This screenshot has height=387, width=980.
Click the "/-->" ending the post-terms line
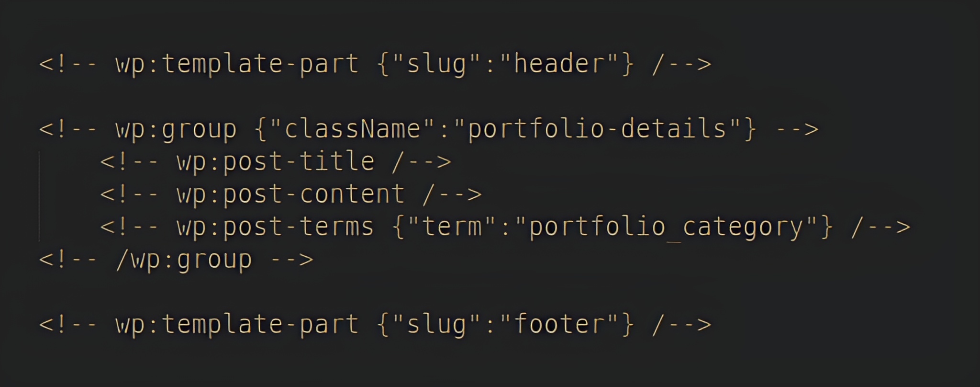[x=881, y=227]
